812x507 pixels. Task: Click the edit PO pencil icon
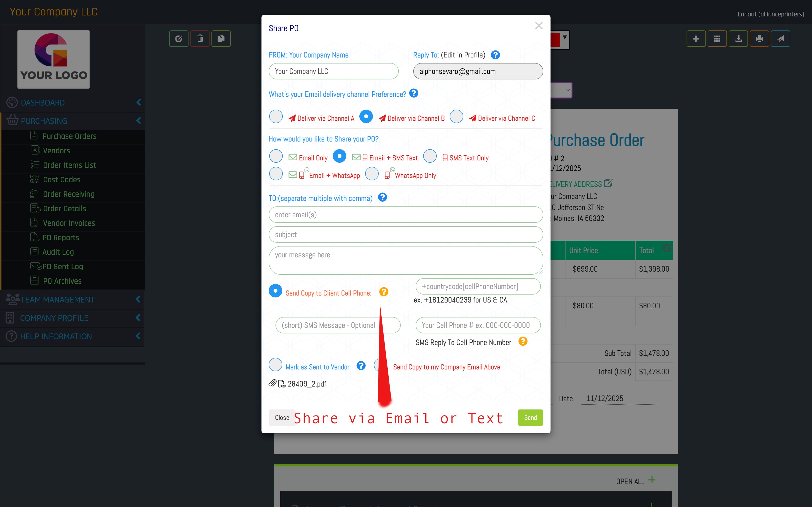pyautogui.click(x=179, y=39)
